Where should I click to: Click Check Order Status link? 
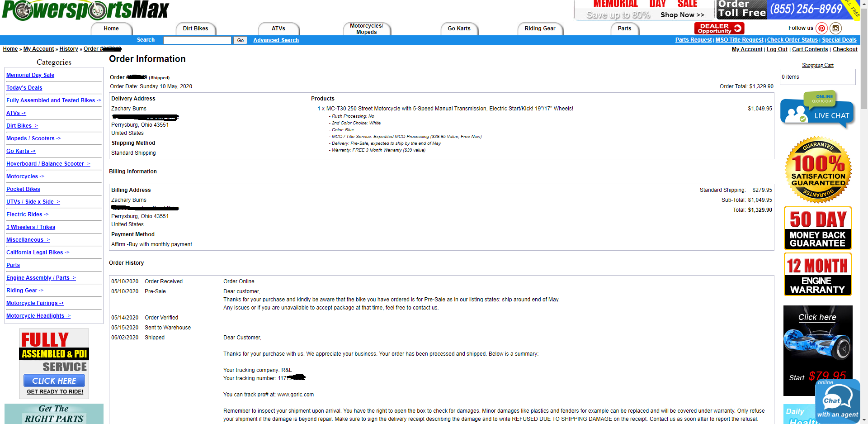[793, 40]
